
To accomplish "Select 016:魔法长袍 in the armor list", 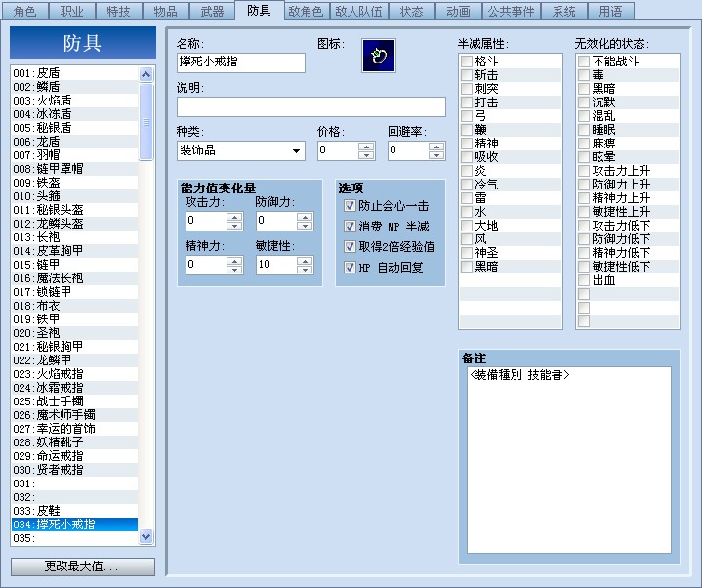I will 75,278.
